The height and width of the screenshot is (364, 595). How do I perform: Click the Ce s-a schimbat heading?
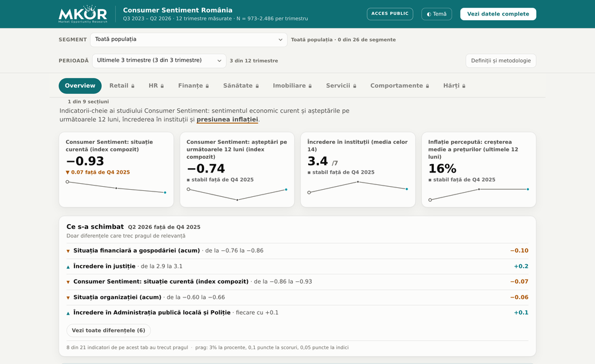(x=95, y=227)
